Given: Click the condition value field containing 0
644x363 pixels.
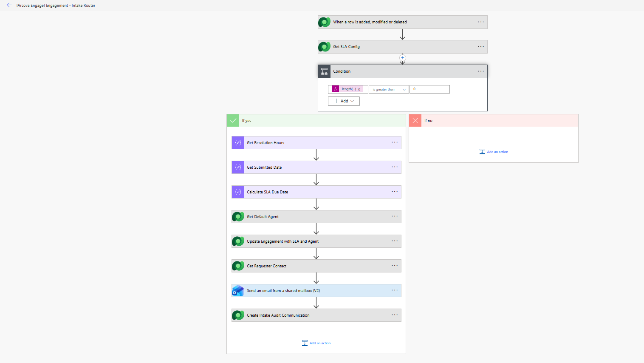Looking at the screenshot, I should click(x=429, y=89).
